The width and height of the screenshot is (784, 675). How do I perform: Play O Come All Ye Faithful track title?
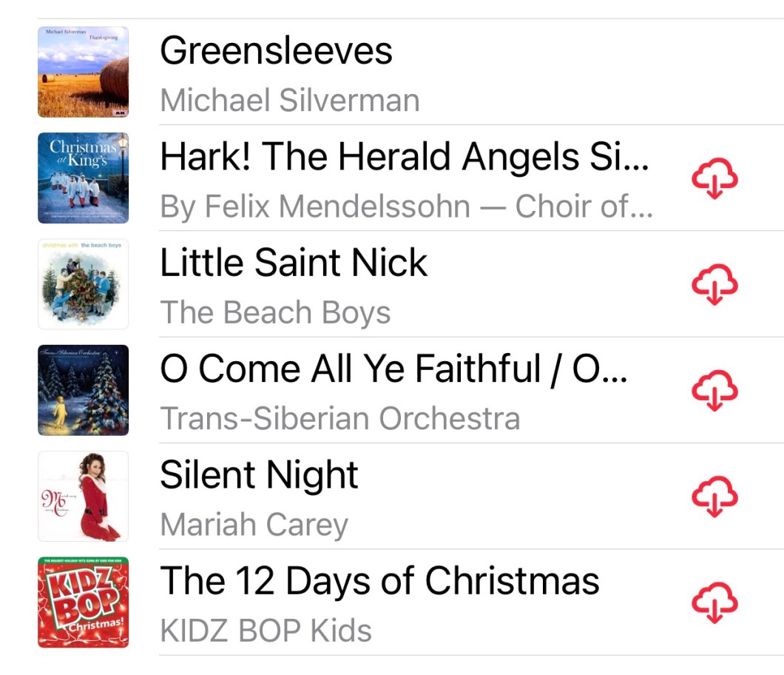(393, 369)
